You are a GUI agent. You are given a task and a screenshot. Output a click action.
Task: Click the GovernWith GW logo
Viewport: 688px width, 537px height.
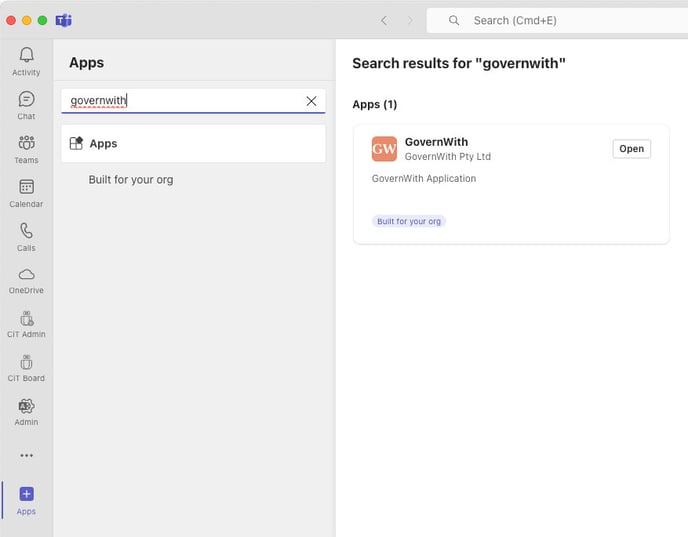pyautogui.click(x=384, y=149)
